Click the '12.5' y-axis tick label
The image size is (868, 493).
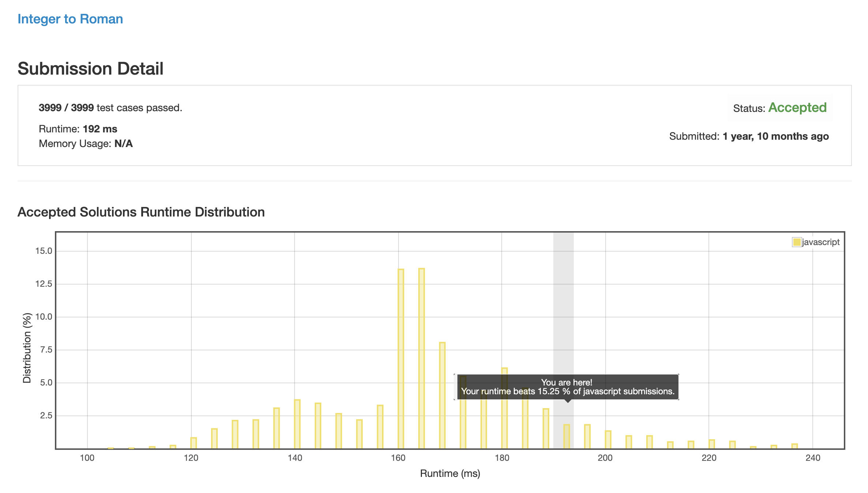(44, 284)
